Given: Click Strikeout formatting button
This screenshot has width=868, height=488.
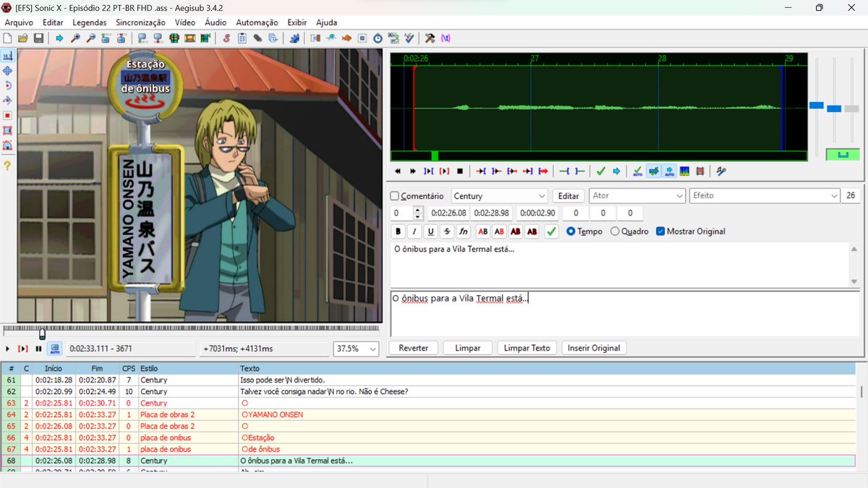Looking at the screenshot, I should coord(447,231).
